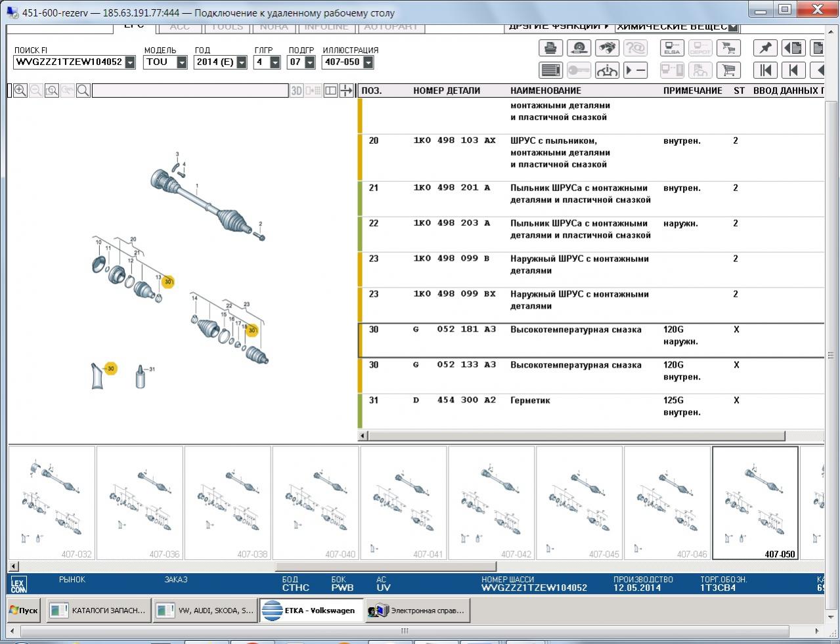The width and height of the screenshot is (840, 644).
Task: Open the binoculars search tool
Action: pyautogui.click(x=607, y=48)
